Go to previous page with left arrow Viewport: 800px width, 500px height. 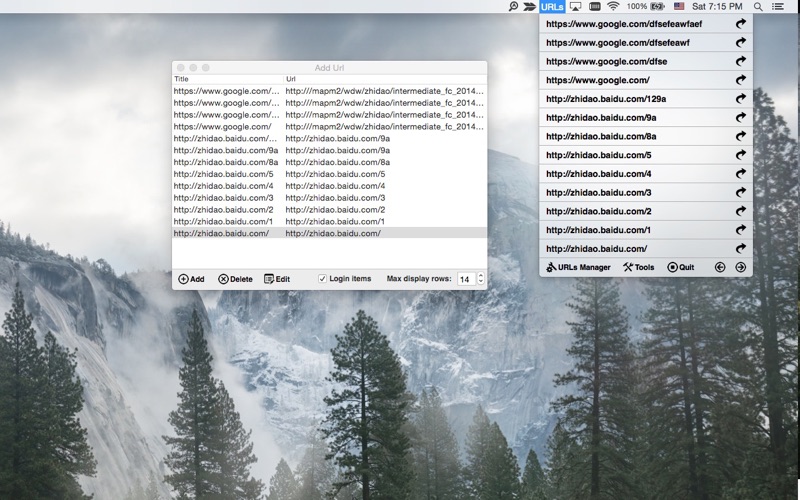pos(720,267)
